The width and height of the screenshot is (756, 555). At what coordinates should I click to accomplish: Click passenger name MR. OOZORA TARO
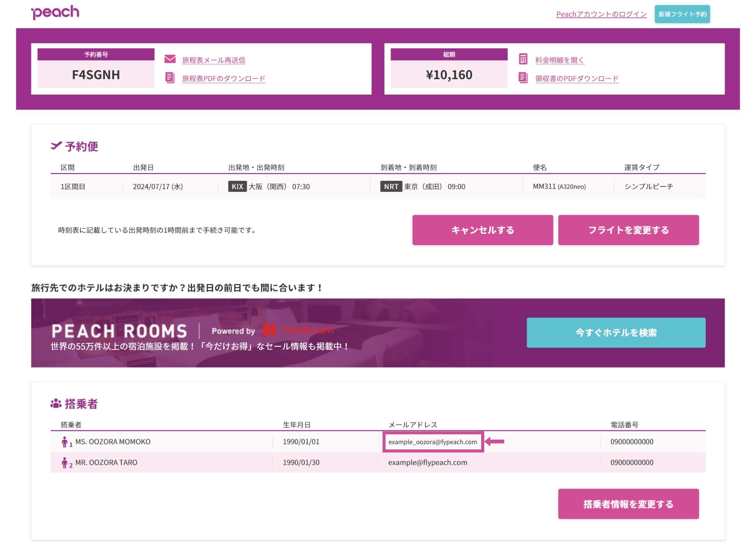[106, 462]
